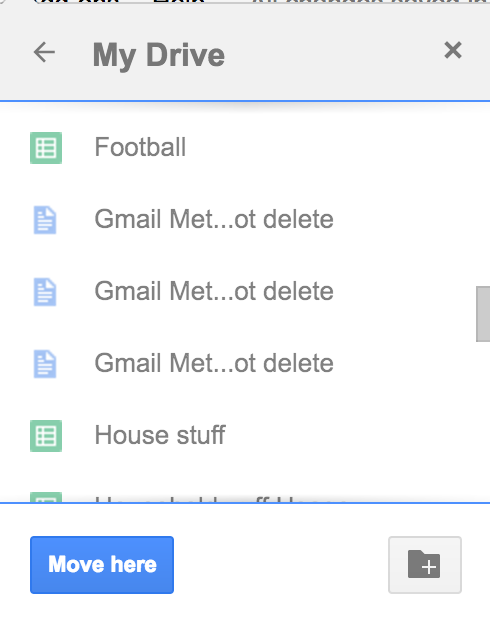The image size is (490, 622).
Task: Click the scrollbar track below the gray thumb
Action: [483, 422]
